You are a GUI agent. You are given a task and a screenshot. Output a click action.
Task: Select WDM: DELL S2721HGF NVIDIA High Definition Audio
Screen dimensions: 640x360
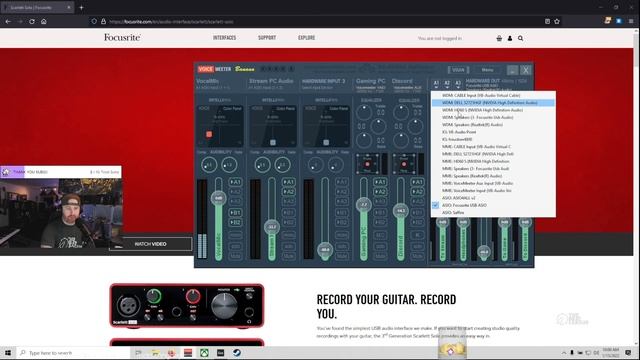[493, 103]
